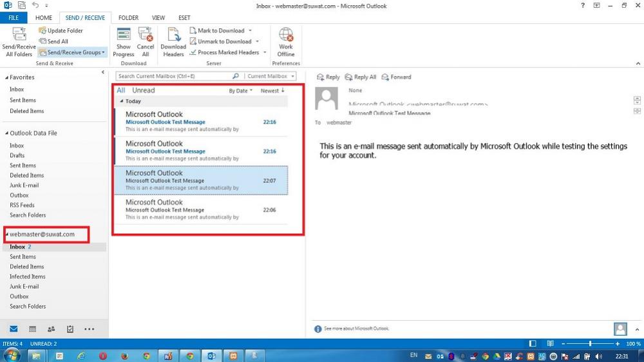The height and width of the screenshot is (362, 644).
Task: Toggle Work Offline mode
Action: (286, 42)
